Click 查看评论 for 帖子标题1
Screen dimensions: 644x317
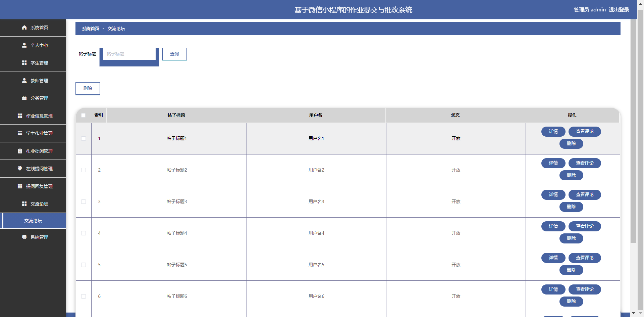click(x=585, y=132)
